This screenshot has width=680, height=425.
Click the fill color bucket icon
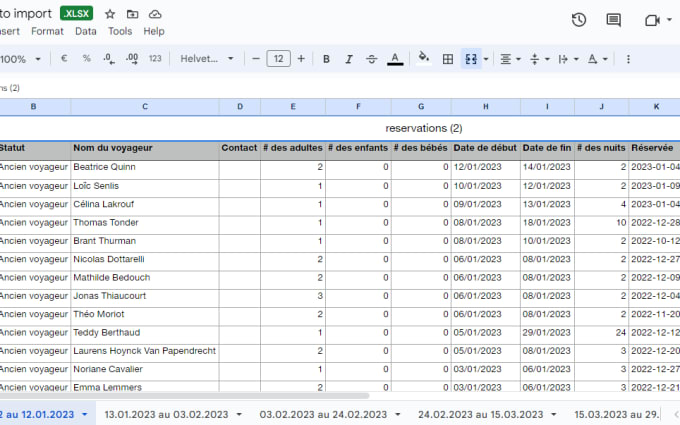point(423,58)
